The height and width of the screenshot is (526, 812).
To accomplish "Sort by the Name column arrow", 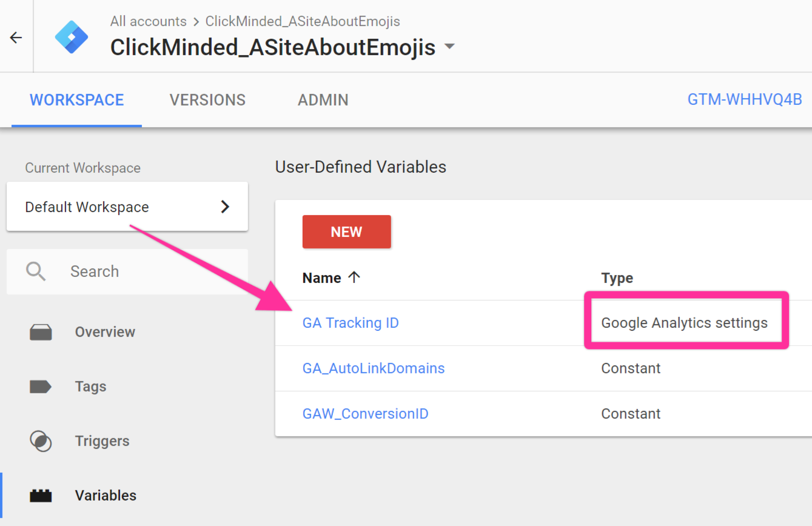I will coord(354,278).
